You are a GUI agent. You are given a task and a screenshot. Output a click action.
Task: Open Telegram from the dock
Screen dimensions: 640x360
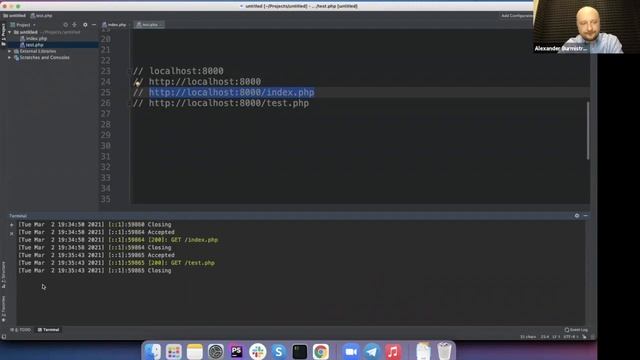372,351
